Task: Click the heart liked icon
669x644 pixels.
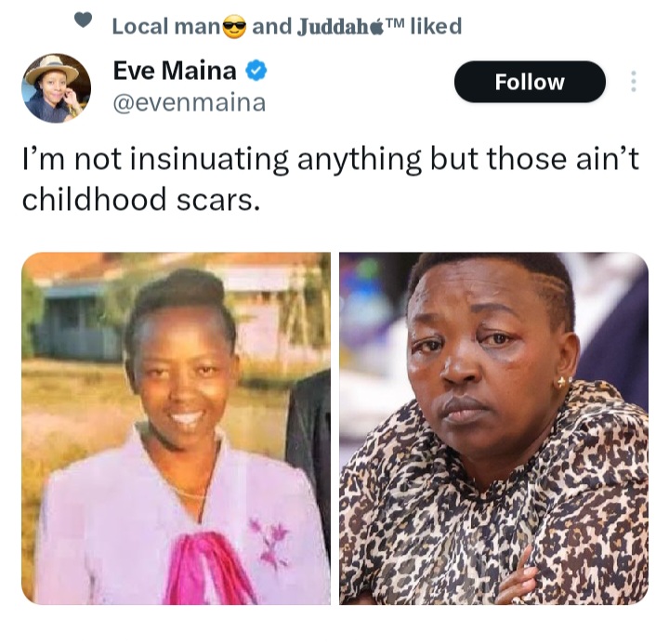Action: tap(84, 20)
